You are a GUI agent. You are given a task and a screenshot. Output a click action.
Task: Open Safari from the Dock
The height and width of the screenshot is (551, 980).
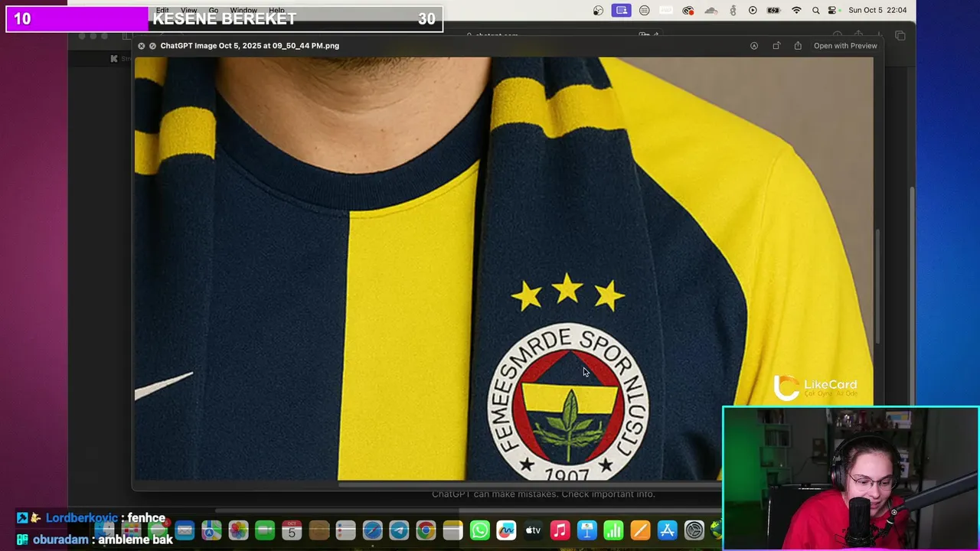click(x=372, y=530)
